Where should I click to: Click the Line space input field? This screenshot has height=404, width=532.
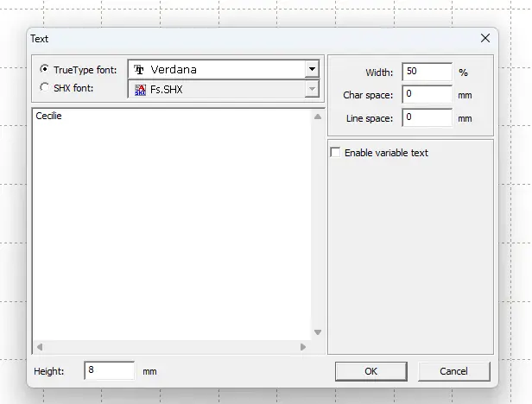(x=427, y=117)
